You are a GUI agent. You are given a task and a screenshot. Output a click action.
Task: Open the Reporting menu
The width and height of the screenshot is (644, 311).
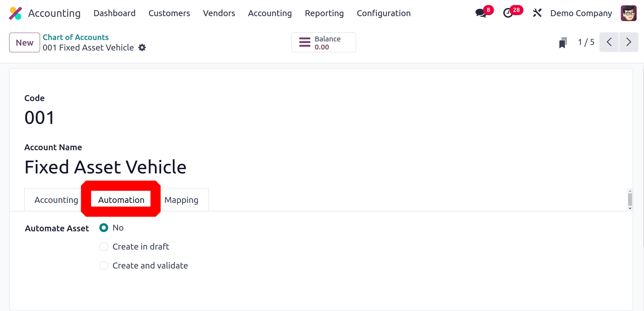click(324, 13)
